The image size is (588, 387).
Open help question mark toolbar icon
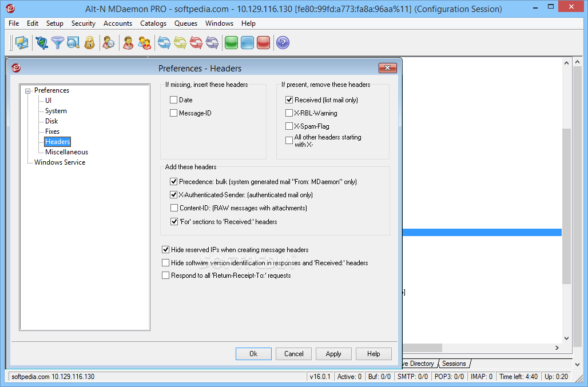click(x=283, y=43)
